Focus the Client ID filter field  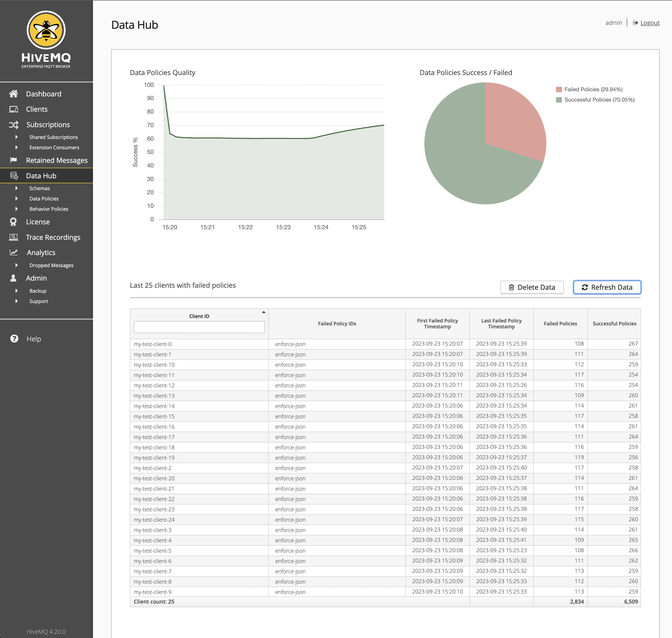click(x=199, y=327)
